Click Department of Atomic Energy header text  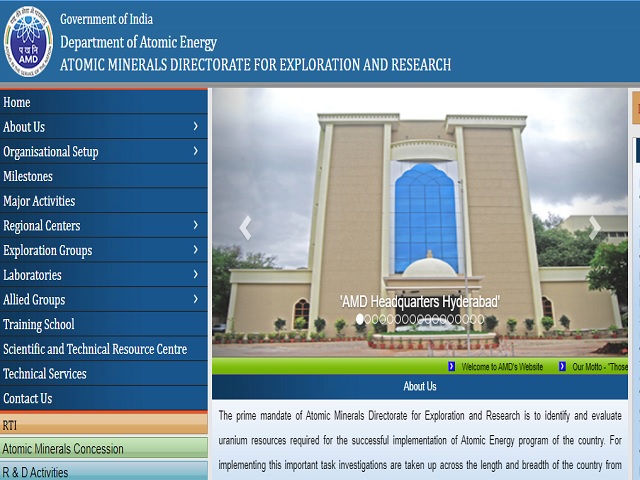138,42
